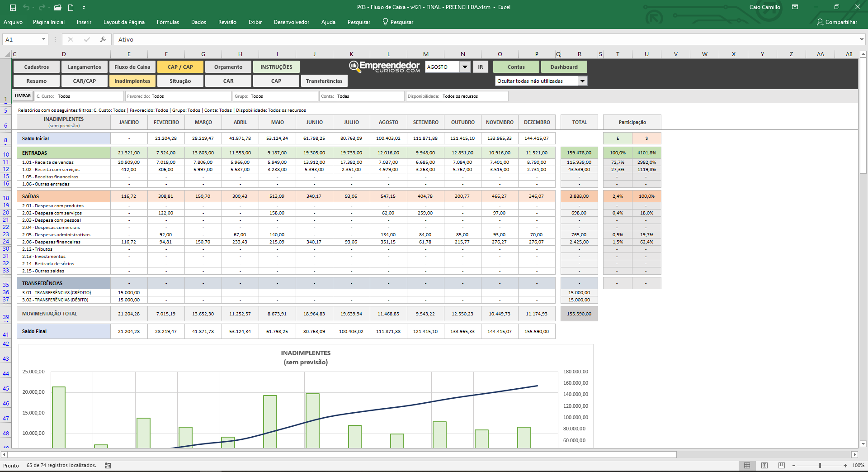The image size is (868, 472).
Task: Click the Dashboard button
Action: tap(564, 67)
